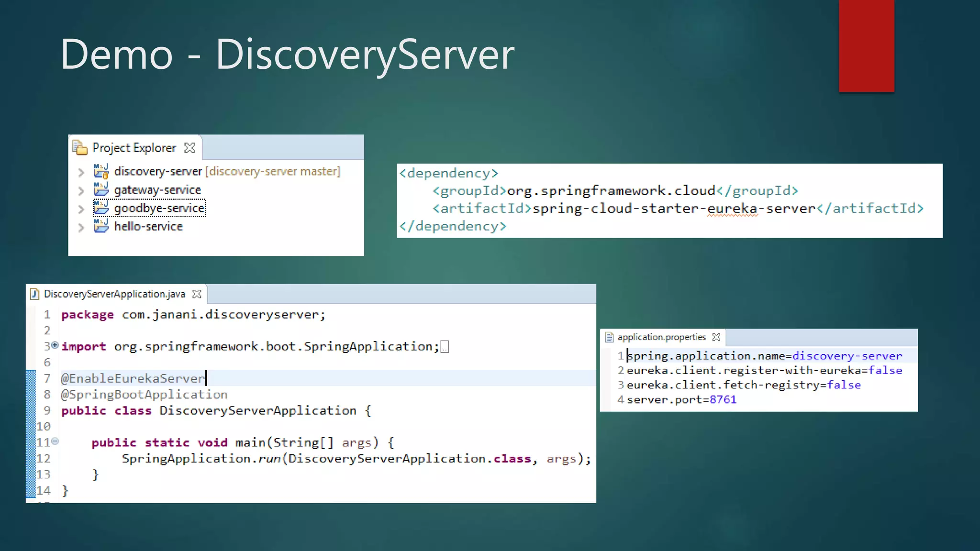Image resolution: width=980 pixels, height=551 pixels.
Task: Select the Project Explorer tab
Action: tap(136, 148)
